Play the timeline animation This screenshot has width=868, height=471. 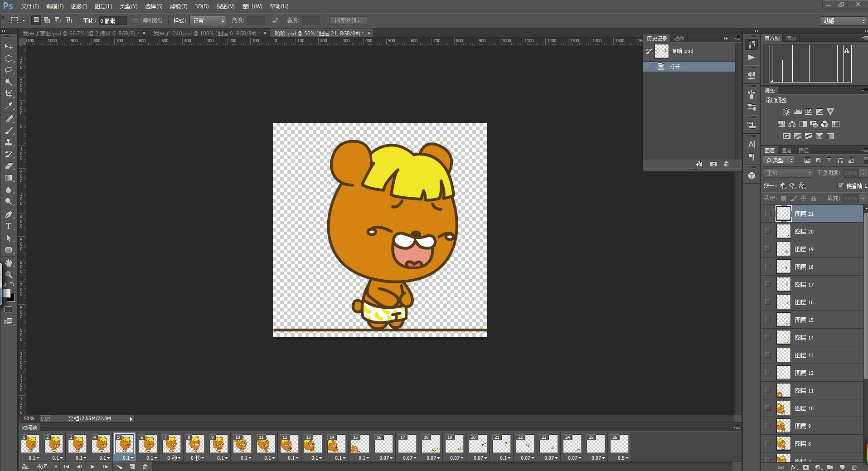92,467
